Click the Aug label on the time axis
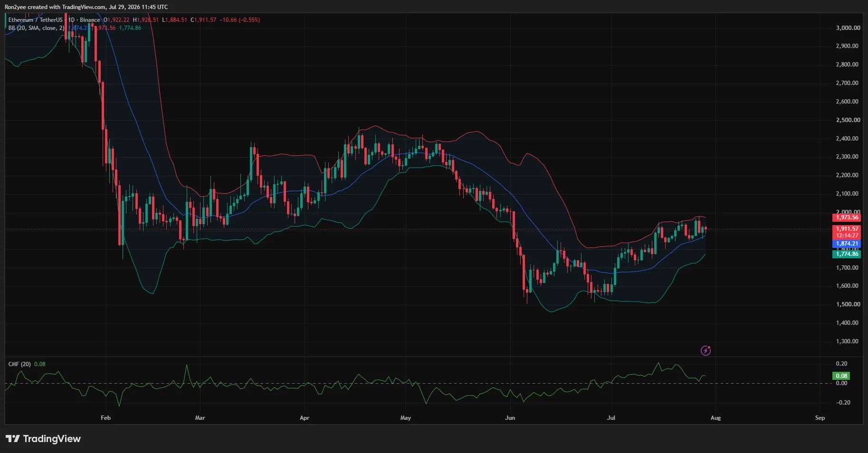 715,418
